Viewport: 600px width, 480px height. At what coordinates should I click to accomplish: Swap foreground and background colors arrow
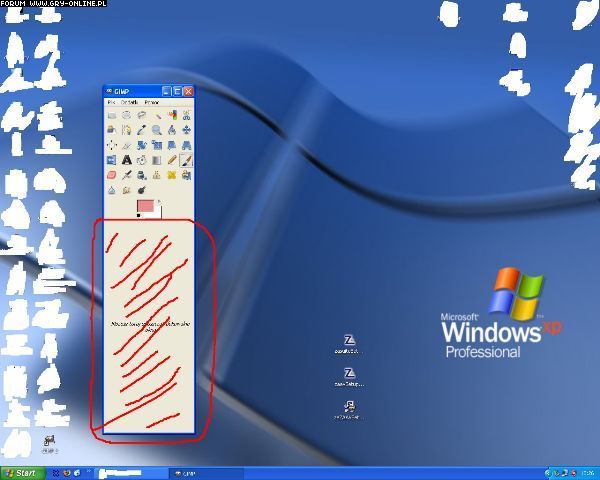pos(159,202)
